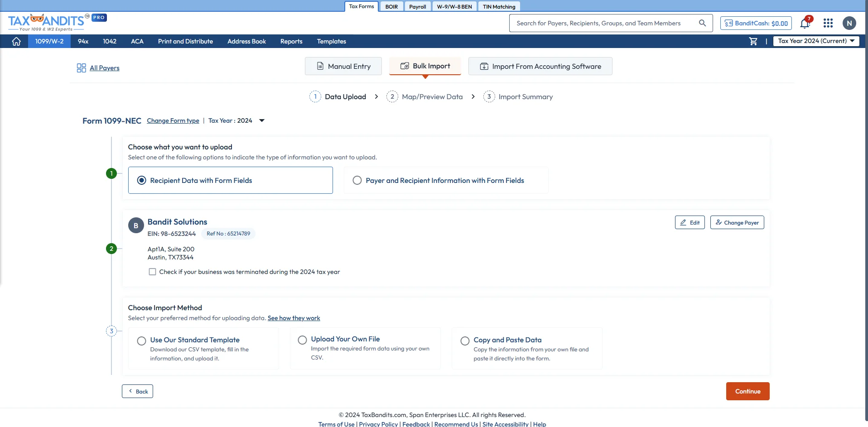Select Payer and Recipient Information option
The height and width of the screenshot is (427, 868).
[446, 180]
